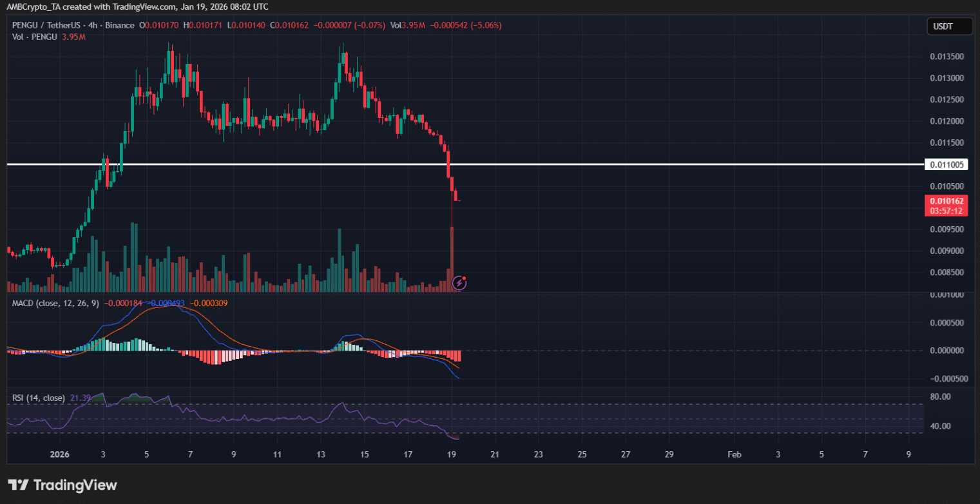980x504 pixels.
Task: Click the candle countdown timer 03:57:12
Action: [x=946, y=211]
